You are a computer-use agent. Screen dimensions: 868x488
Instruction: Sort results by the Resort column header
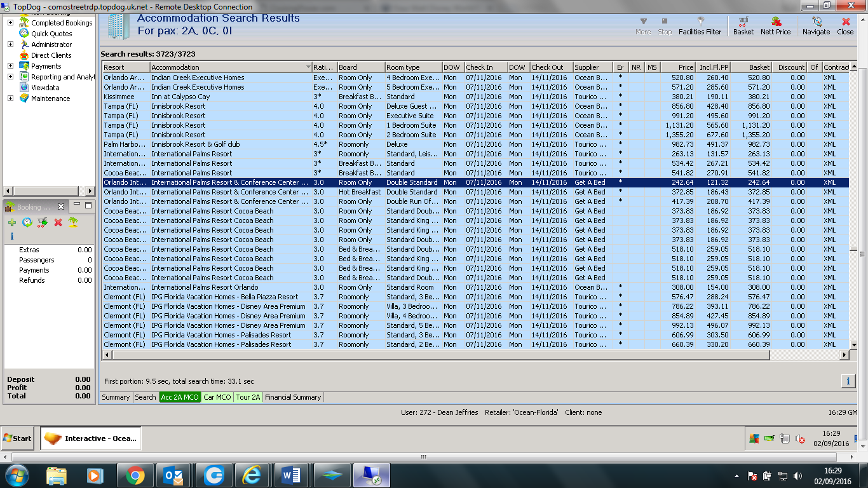click(x=126, y=67)
